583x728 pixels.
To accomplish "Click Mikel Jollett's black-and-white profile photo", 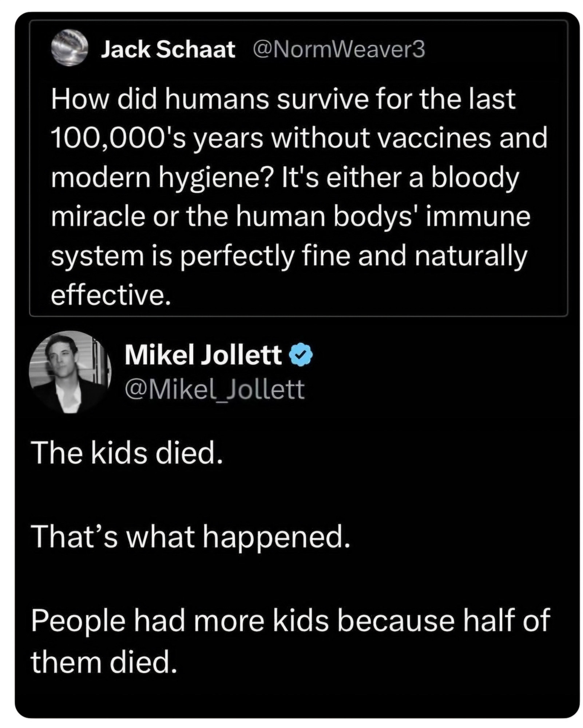I will 70,372.
